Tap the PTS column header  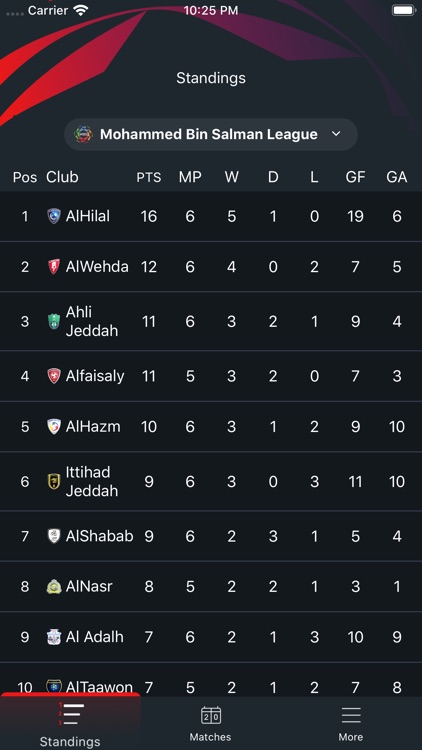click(x=149, y=177)
